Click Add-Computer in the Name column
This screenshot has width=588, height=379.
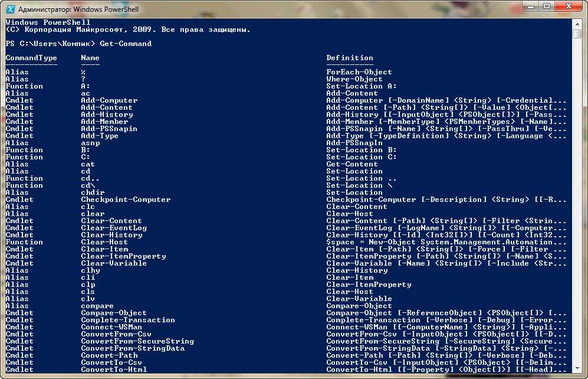point(109,100)
